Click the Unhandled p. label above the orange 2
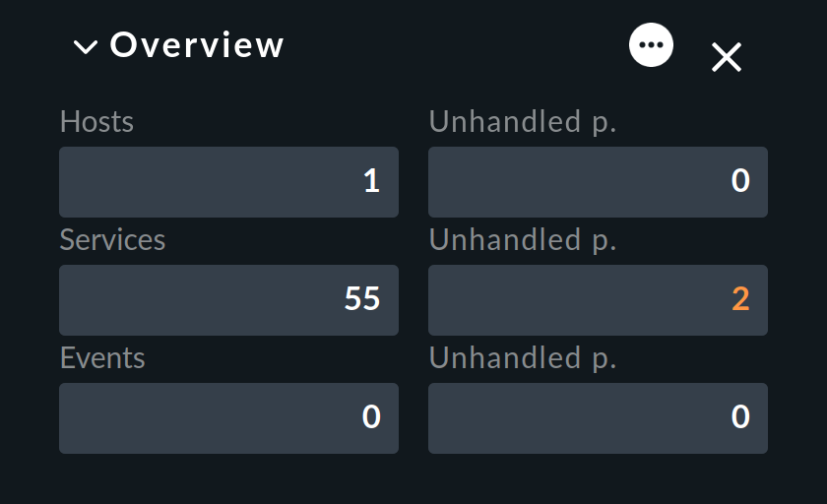This screenshot has width=827, height=504. (523, 240)
